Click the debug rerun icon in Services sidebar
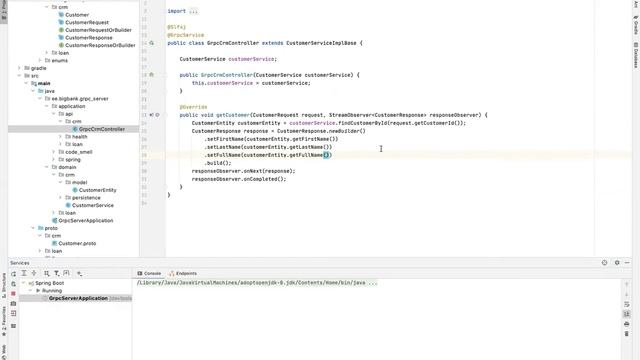640x360 pixels. (x=13, y=284)
